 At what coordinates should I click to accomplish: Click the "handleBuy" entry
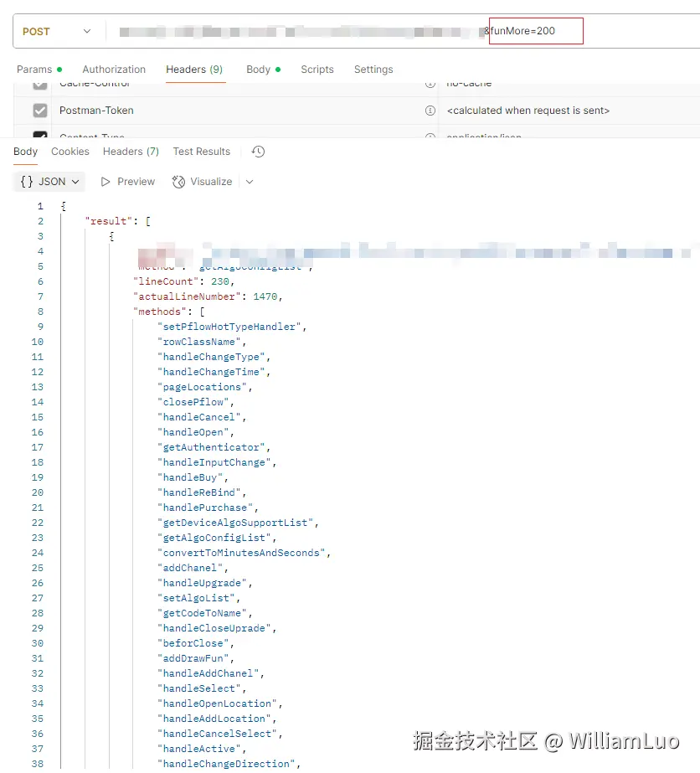[x=190, y=477]
